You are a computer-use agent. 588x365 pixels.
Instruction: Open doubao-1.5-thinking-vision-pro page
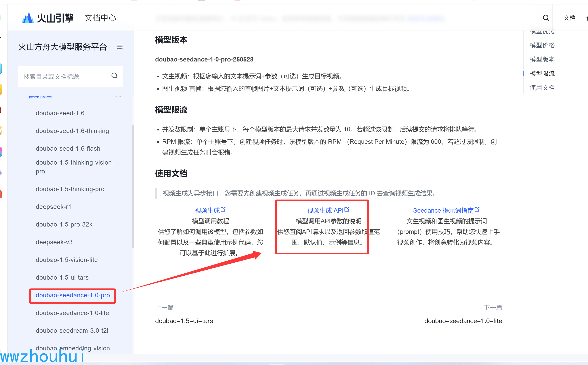[x=75, y=167]
